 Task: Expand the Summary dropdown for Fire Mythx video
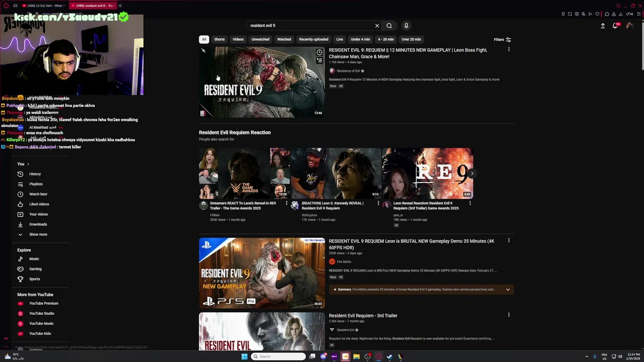coord(508,290)
